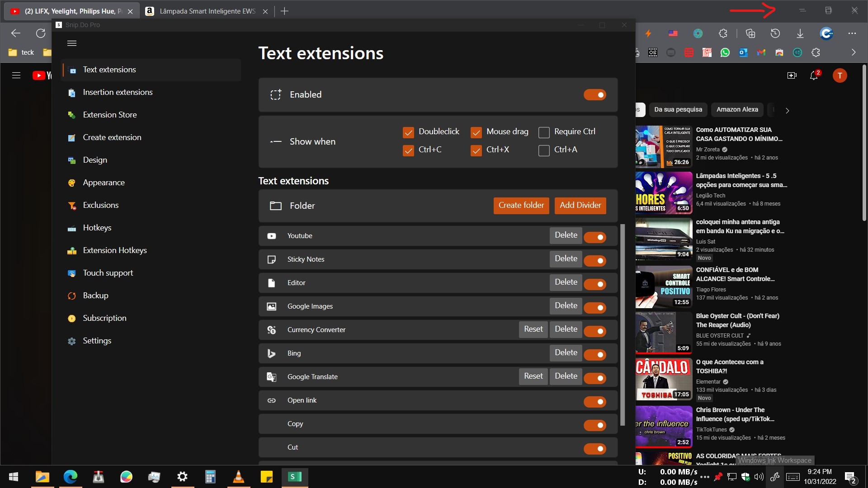
Task: Delete the Bing extension
Action: pos(565,353)
